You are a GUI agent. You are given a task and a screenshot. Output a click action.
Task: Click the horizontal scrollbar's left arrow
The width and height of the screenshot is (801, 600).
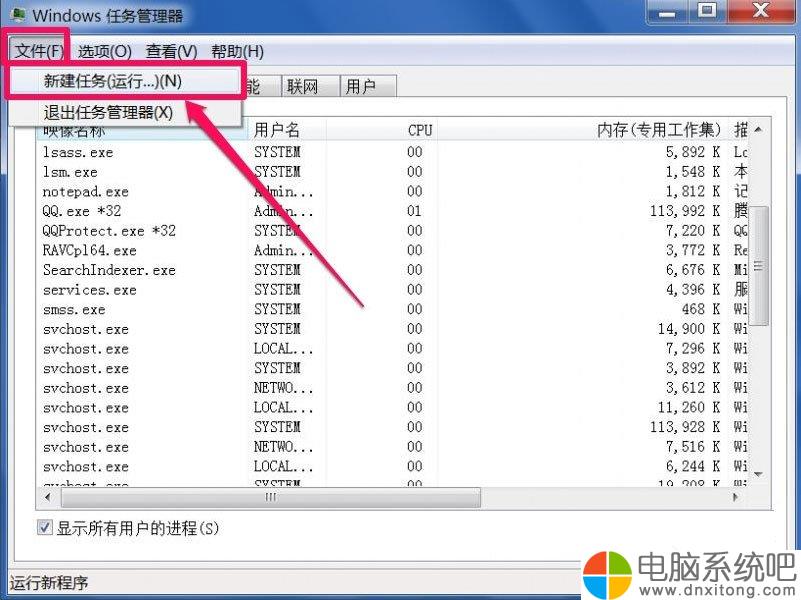point(48,497)
